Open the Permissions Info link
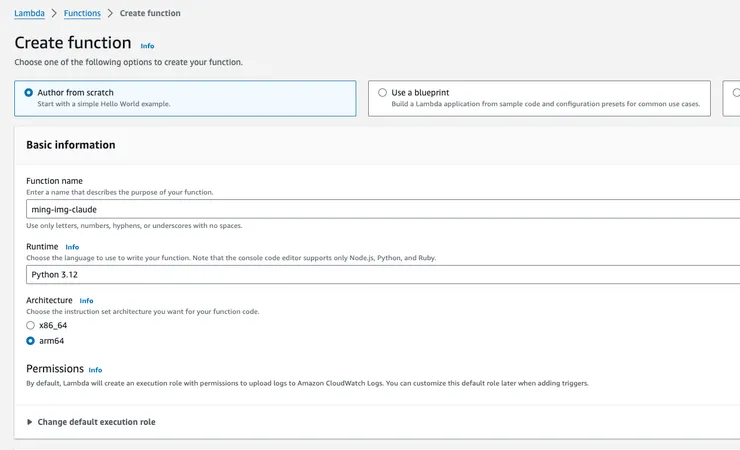740x450 pixels. pyautogui.click(x=95, y=370)
